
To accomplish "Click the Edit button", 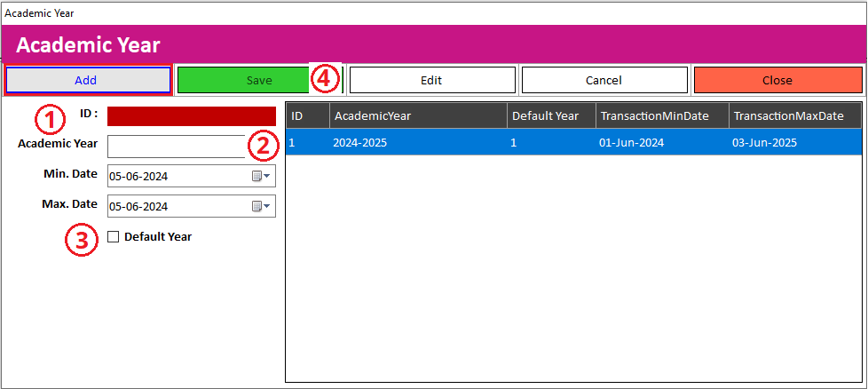I will coord(431,80).
